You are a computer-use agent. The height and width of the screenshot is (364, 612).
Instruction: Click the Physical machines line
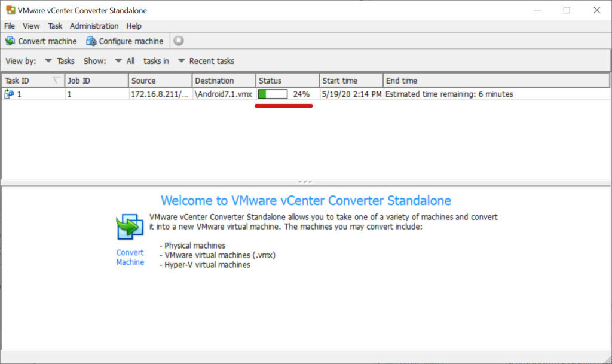(192, 246)
